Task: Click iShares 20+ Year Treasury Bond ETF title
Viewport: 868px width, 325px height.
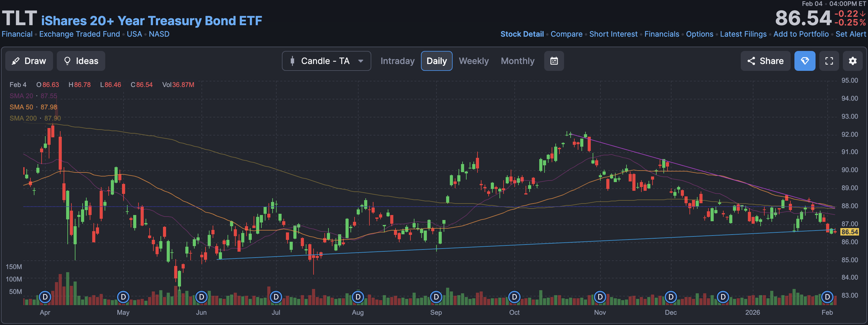Action: 151,21
